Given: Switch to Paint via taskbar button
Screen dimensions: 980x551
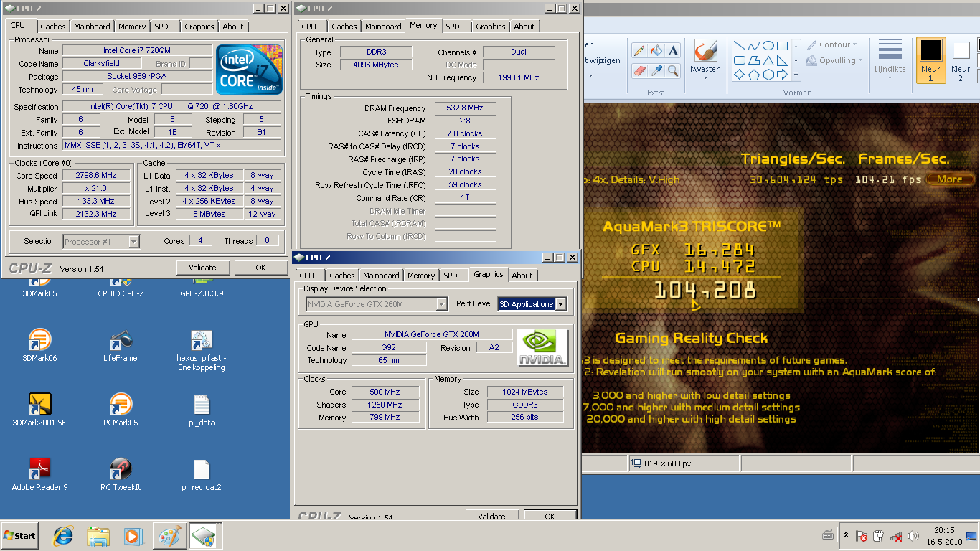Looking at the screenshot, I should [x=169, y=536].
